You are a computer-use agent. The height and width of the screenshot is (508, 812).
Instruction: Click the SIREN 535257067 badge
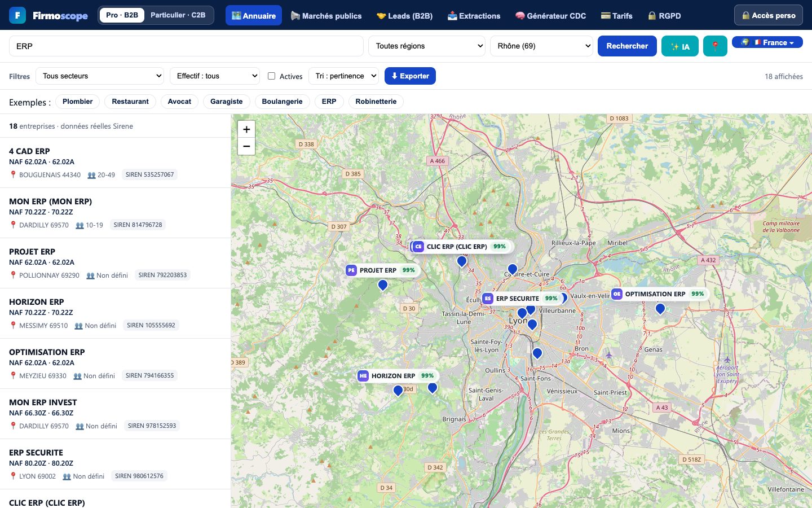(x=150, y=175)
